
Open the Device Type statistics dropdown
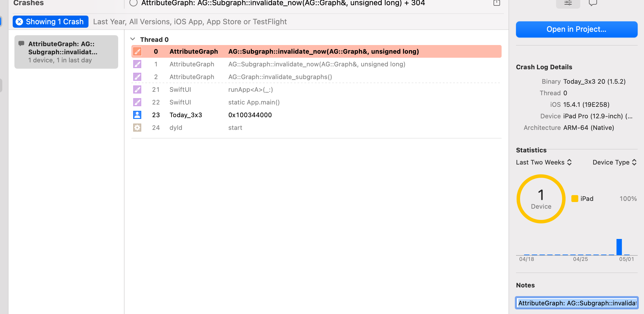coord(614,162)
